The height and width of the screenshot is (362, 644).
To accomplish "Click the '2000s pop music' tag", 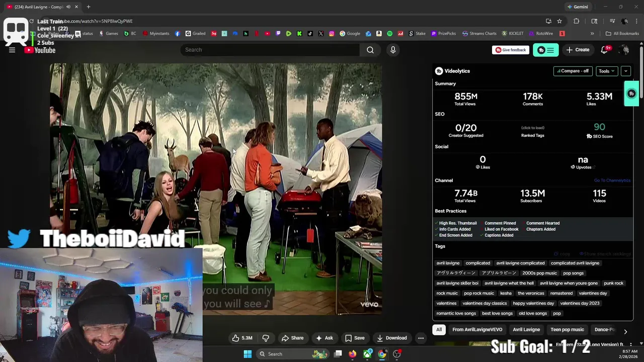I will coord(539,273).
